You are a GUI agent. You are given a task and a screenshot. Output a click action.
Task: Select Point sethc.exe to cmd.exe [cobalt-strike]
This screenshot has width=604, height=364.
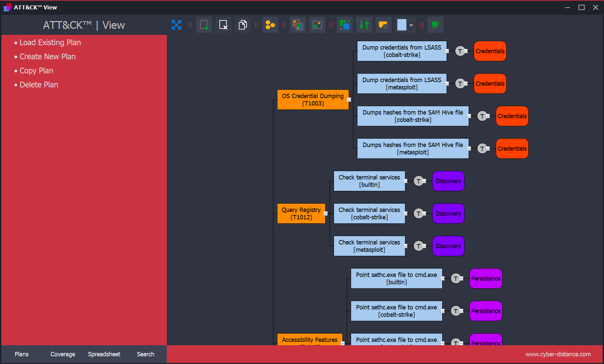pyautogui.click(x=397, y=311)
